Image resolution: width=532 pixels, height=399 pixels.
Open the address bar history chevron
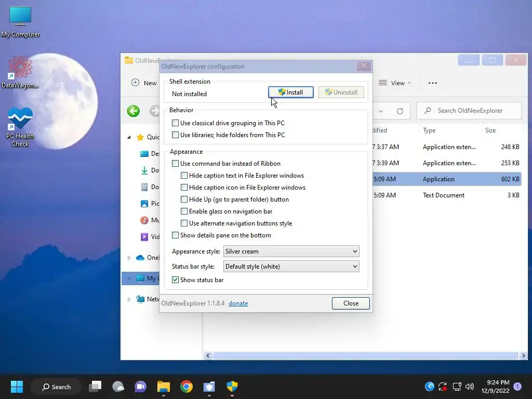point(381,111)
